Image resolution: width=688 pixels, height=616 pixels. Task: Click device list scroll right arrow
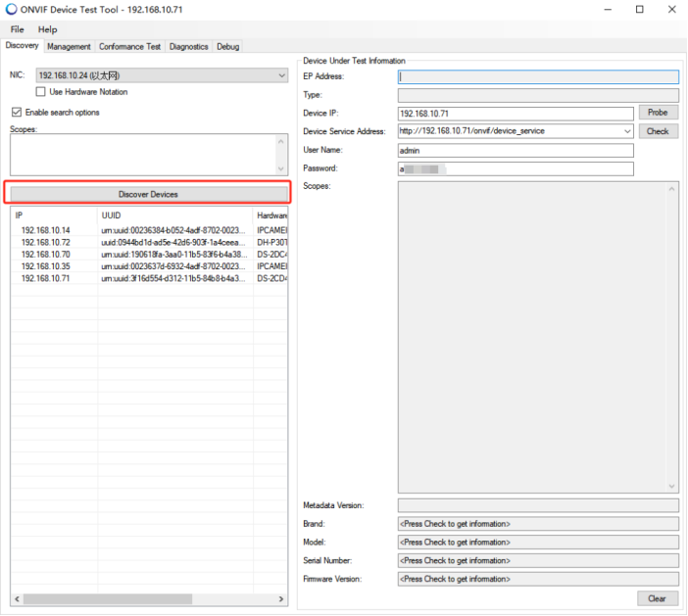(x=281, y=599)
